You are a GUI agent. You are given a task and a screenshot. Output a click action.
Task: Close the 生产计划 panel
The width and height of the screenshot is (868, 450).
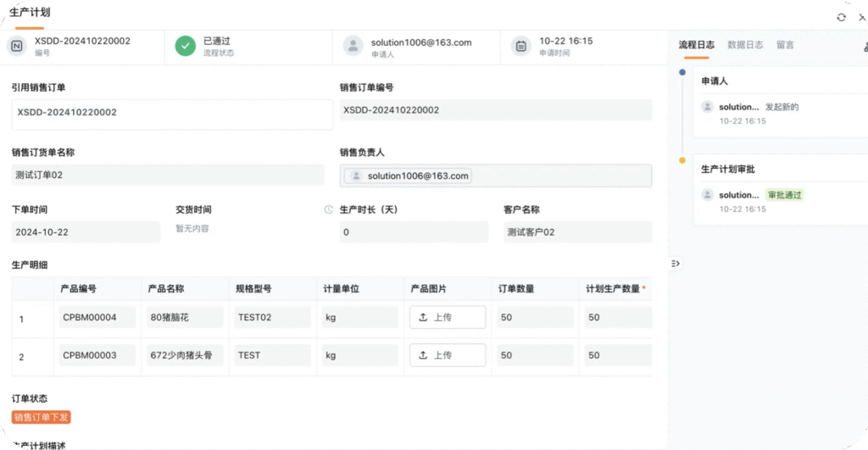(x=863, y=17)
